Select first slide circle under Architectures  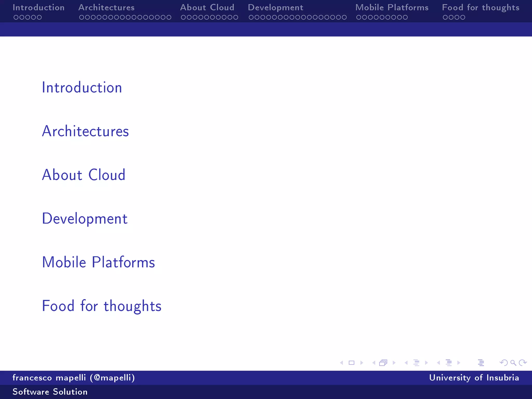click(82, 17)
